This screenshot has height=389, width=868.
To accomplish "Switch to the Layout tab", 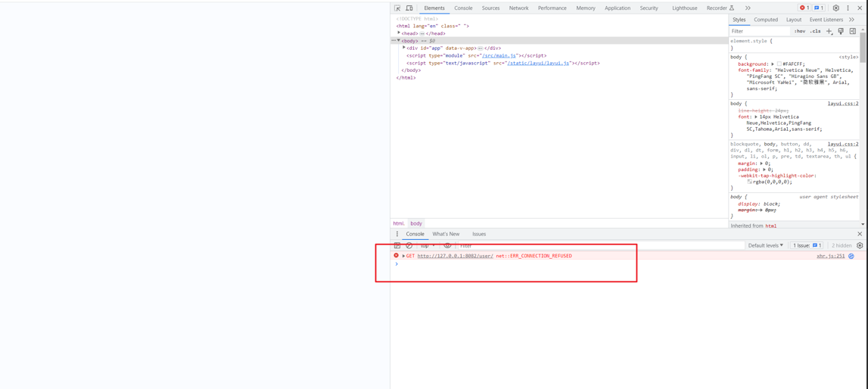I will pyautogui.click(x=793, y=20).
